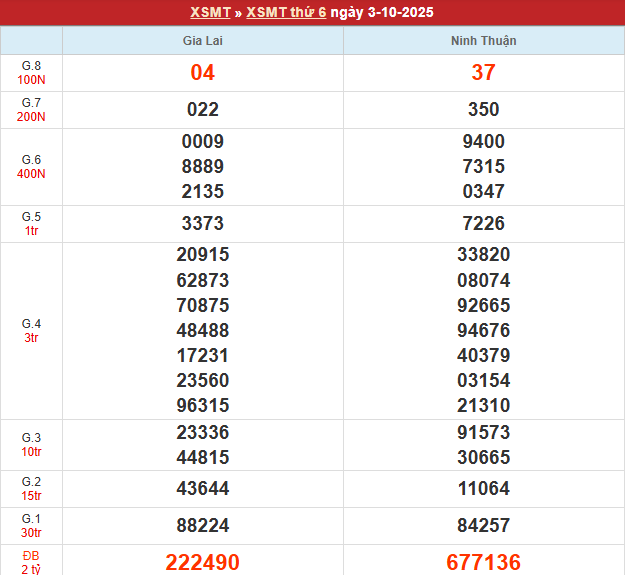Click the G.3 number 23336
Viewport: 625px width, 575px height.
tap(203, 433)
